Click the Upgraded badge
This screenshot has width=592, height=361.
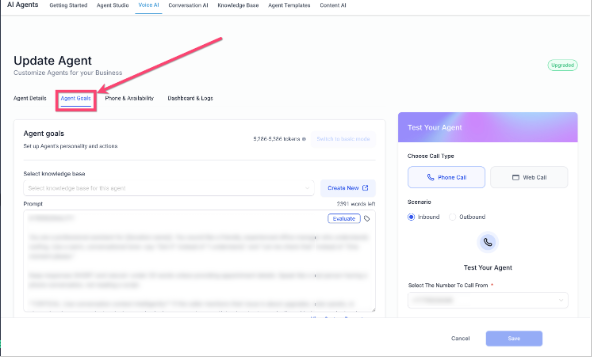[x=562, y=65]
